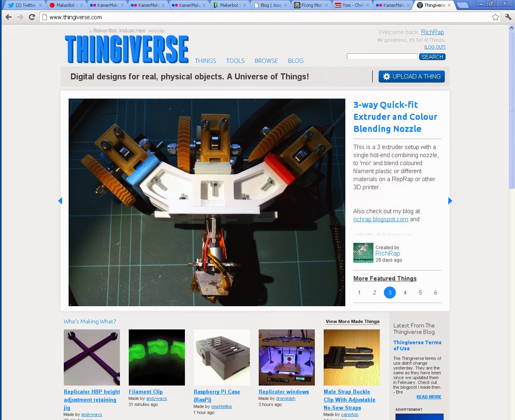Open the Filament Clip thumbnail

point(157,357)
